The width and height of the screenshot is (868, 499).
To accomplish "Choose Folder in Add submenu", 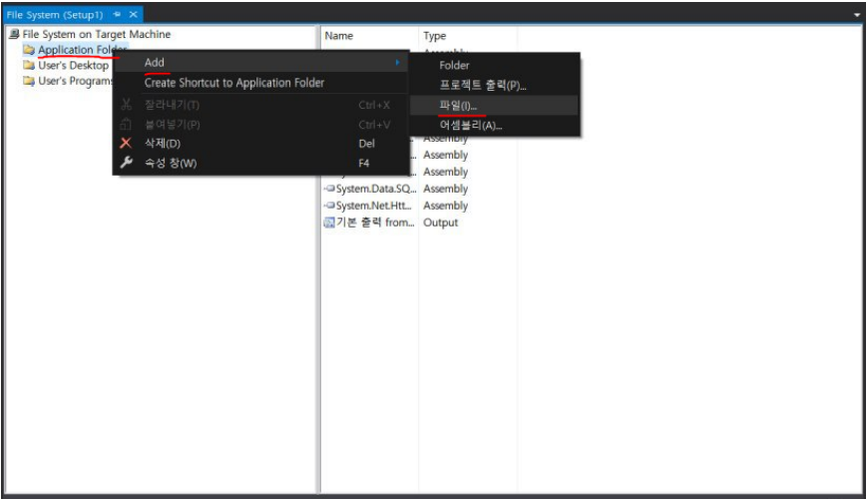I will (x=494, y=65).
